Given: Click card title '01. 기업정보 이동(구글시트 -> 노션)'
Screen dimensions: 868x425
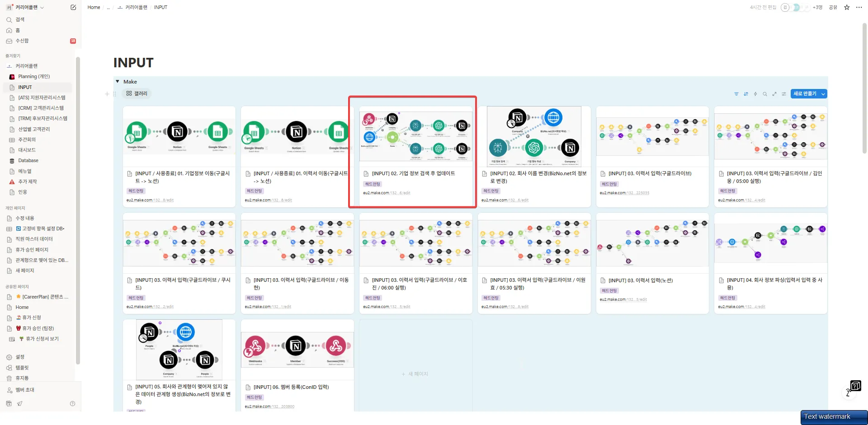Looking at the screenshot, I should [x=183, y=177].
